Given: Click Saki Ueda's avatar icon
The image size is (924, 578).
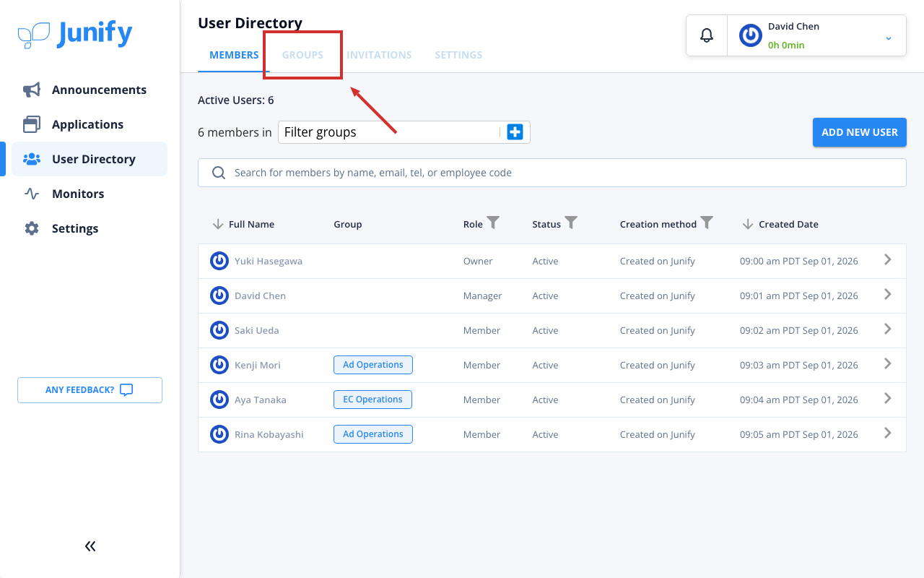Looking at the screenshot, I should click(219, 330).
